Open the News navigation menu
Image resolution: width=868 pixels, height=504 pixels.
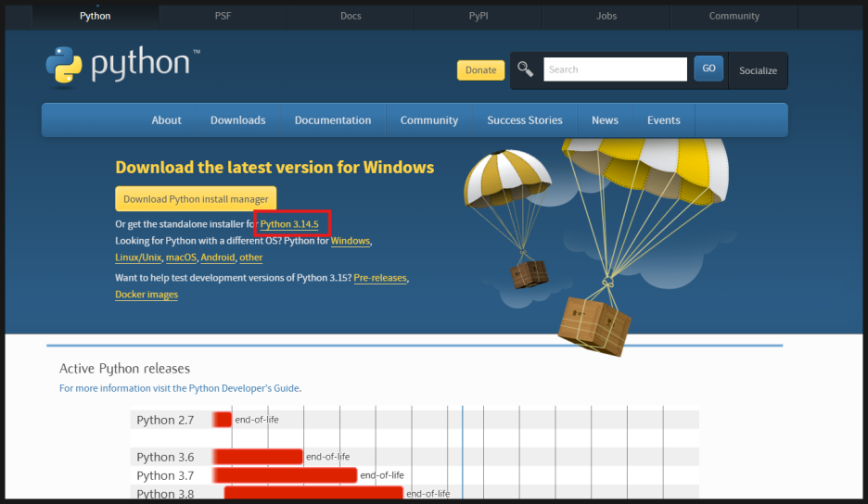pyautogui.click(x=605, y=120)
